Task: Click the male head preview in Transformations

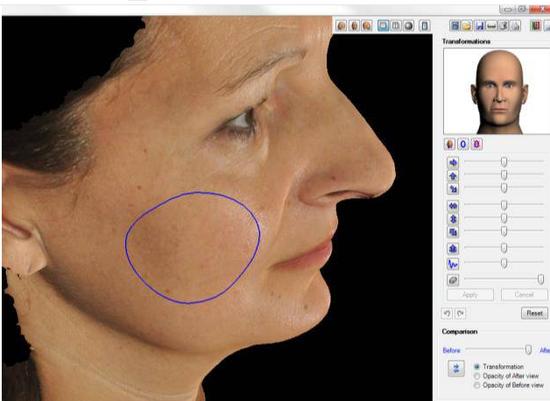Action: click(x=499, y=92)
